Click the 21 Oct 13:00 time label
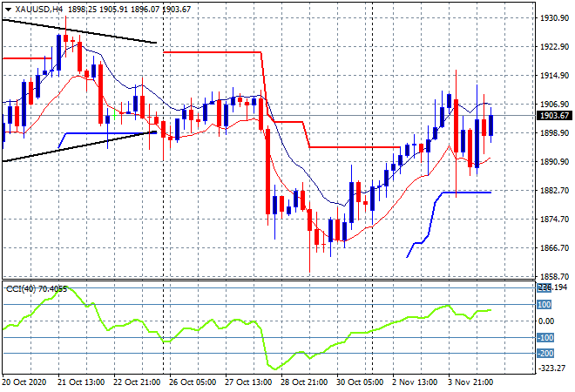The width and height of the screenshot is (575, 392). [81, 382]
